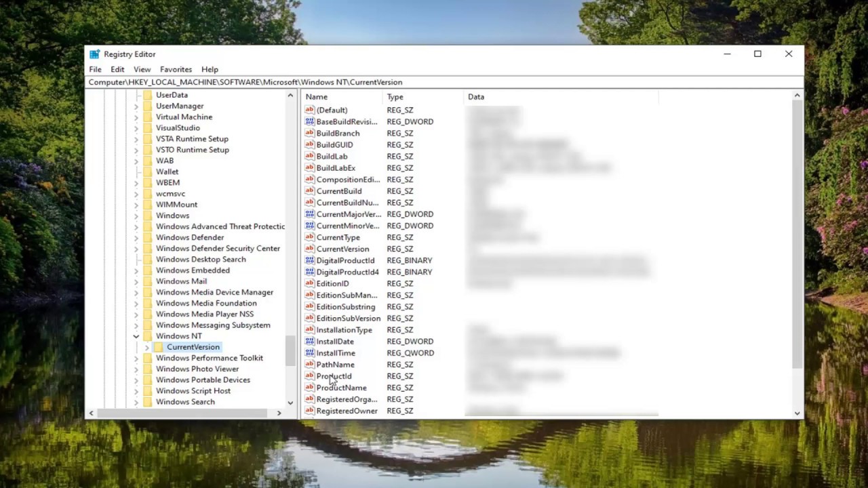Click the Windows Mail folder icon

(148, 281)
